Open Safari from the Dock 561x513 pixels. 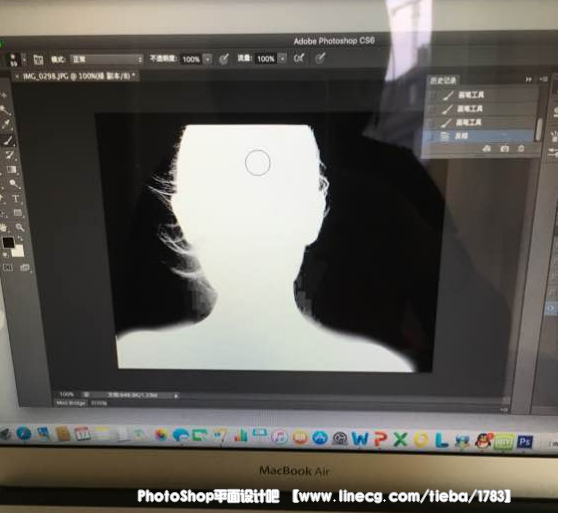(x=24, y=434)
